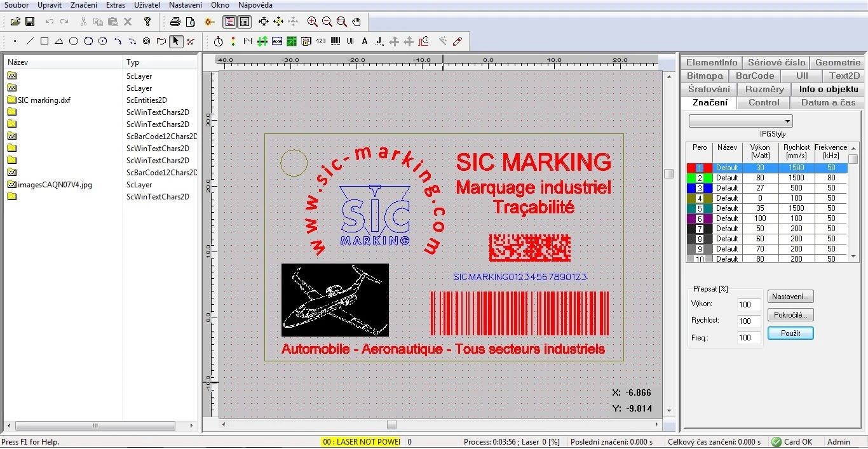
Task: Toggle the entity list view button
Action: (230, 22)
